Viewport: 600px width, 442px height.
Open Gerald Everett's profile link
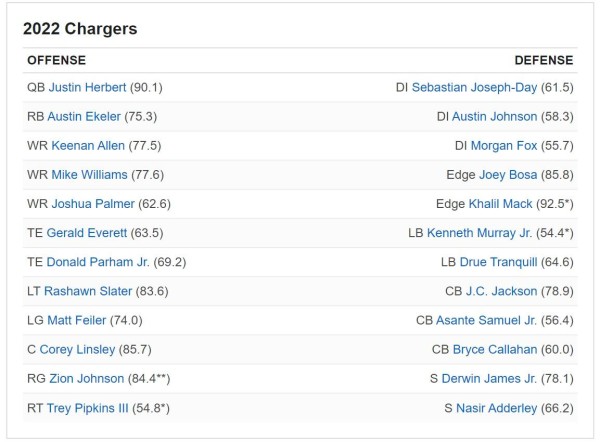[89, 233]
